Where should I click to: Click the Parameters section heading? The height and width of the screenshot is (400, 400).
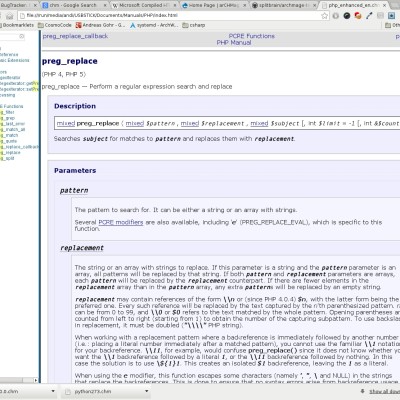coord(75,170)
